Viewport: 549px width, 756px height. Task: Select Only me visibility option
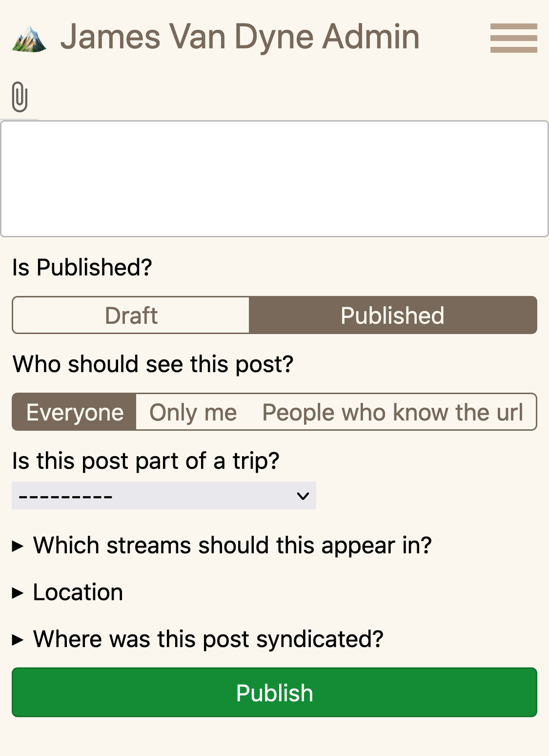(193, 412)
